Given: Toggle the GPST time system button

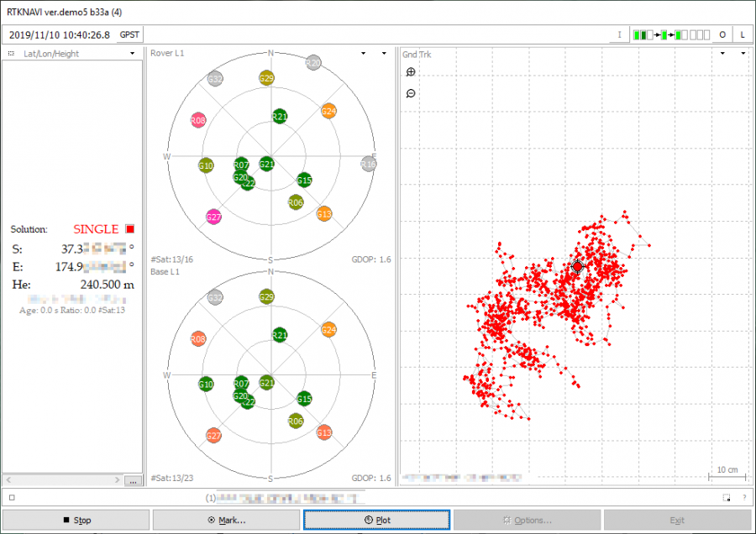Looking at the screenshot, I should click(x=130, y=34).
